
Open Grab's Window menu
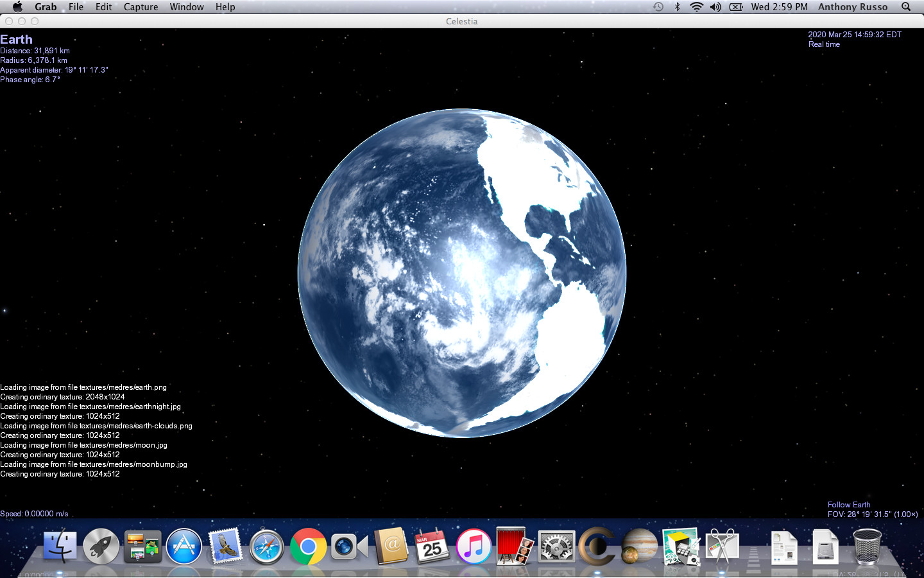[187, 7]
